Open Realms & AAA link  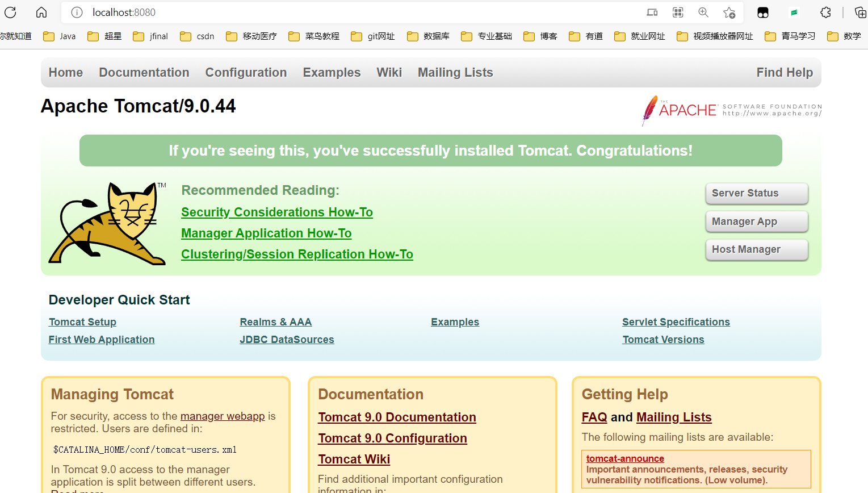(276, 322)
